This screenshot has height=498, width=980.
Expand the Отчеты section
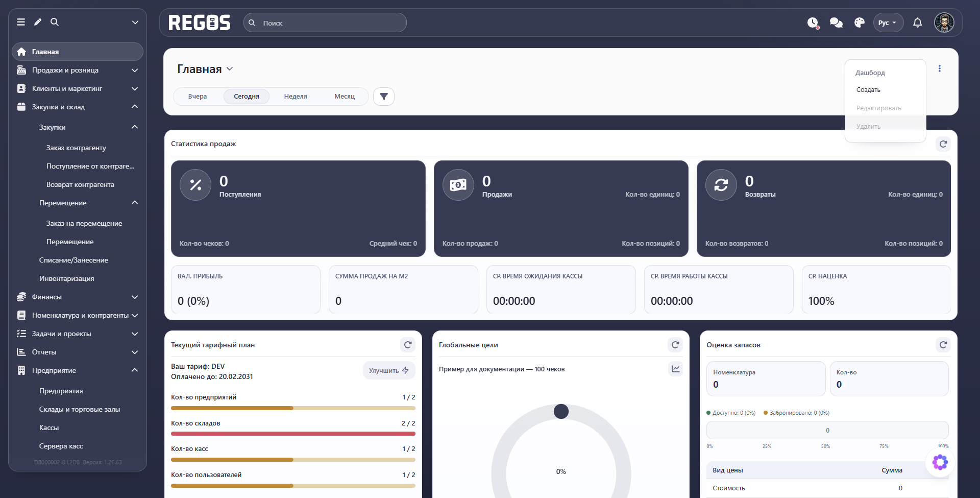coord(78,352)
